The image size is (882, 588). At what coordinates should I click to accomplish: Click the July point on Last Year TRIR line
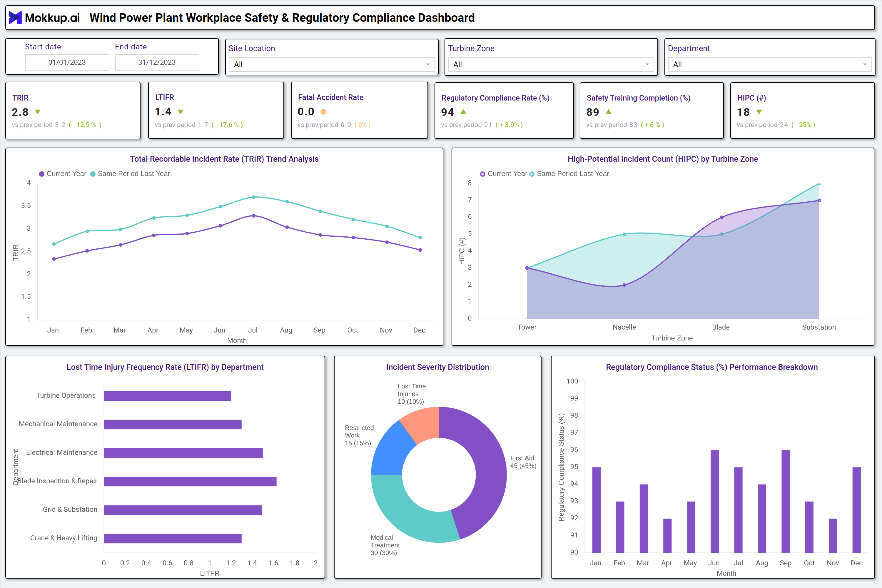coord(254,197)
